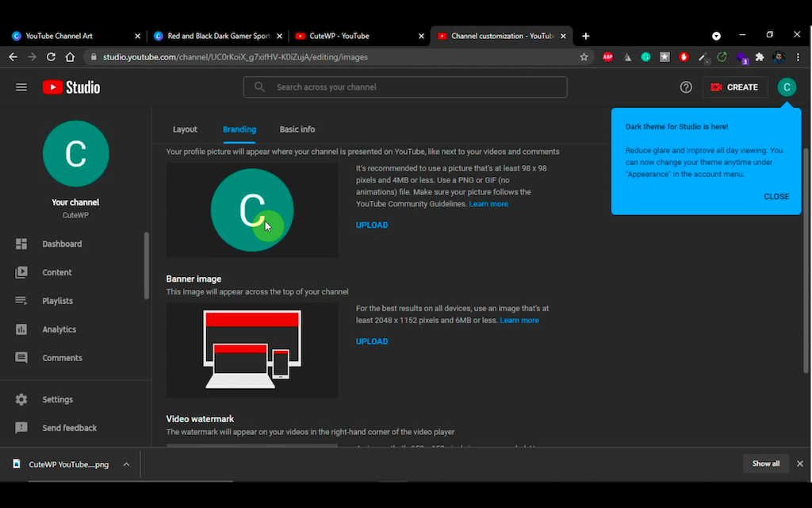This screenshot has height=508, width=812.
Task: Open Analytics in the sidebar
Action: 59,329
